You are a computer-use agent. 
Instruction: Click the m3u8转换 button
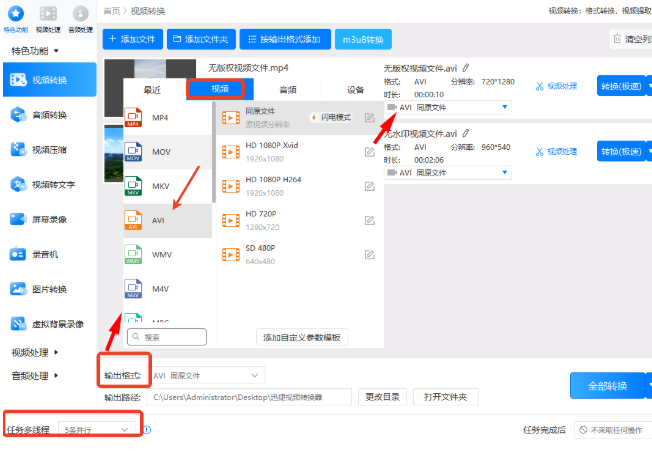coord(363,39)
